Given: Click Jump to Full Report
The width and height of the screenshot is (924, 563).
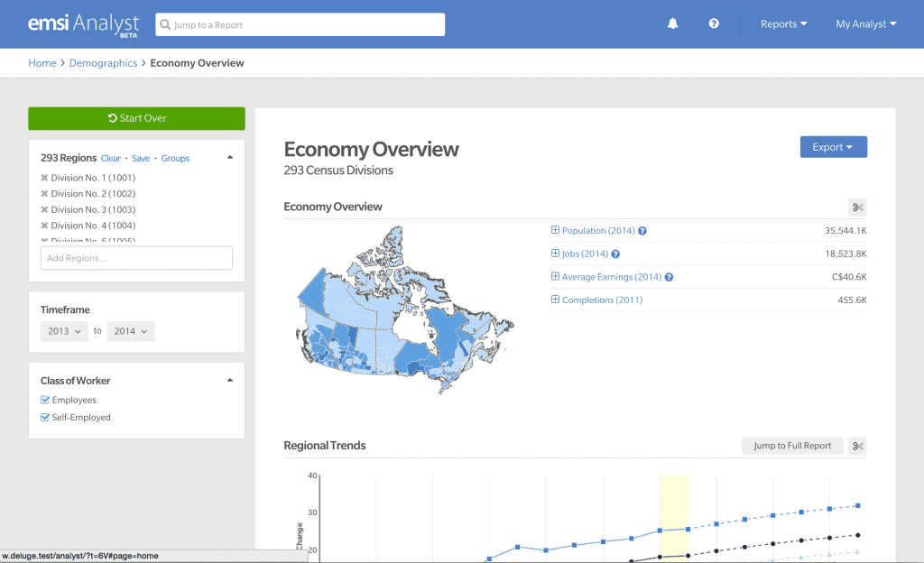Looking at the screenshot, I should click(792, 446).
